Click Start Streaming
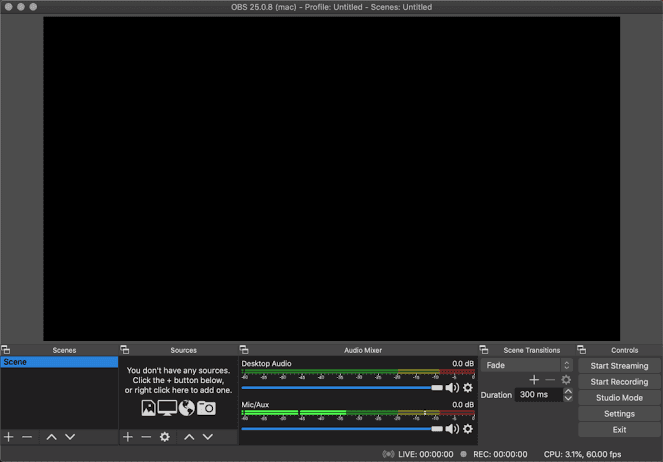Viewport: 663px width, 462px height. (619, 366)
